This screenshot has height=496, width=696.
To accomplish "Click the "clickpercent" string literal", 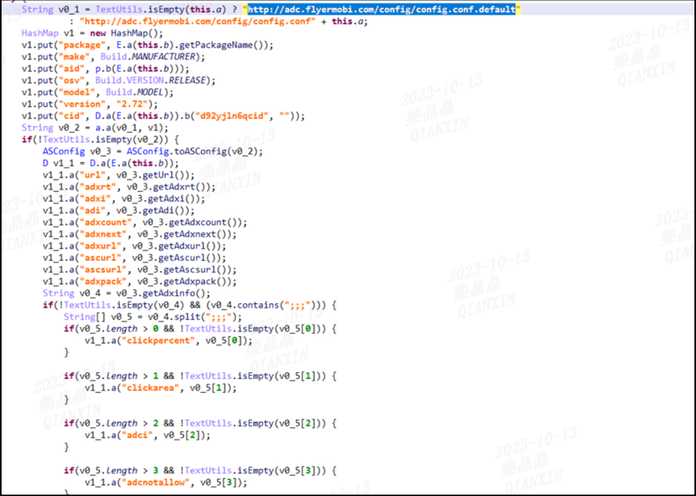I will (158, 341).
